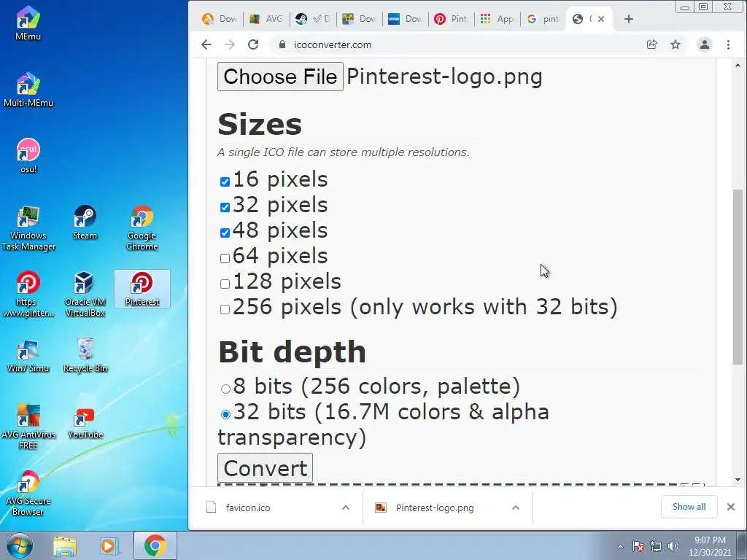This screenshot has width=747, height=560.
Task: Show hidden system tray icons
Action: pos(620,547)
